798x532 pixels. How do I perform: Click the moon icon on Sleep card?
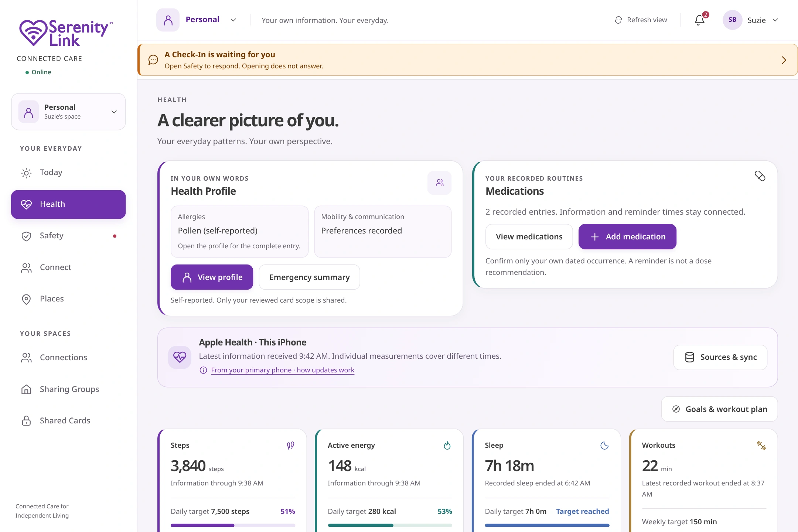[x=604, y=446]
